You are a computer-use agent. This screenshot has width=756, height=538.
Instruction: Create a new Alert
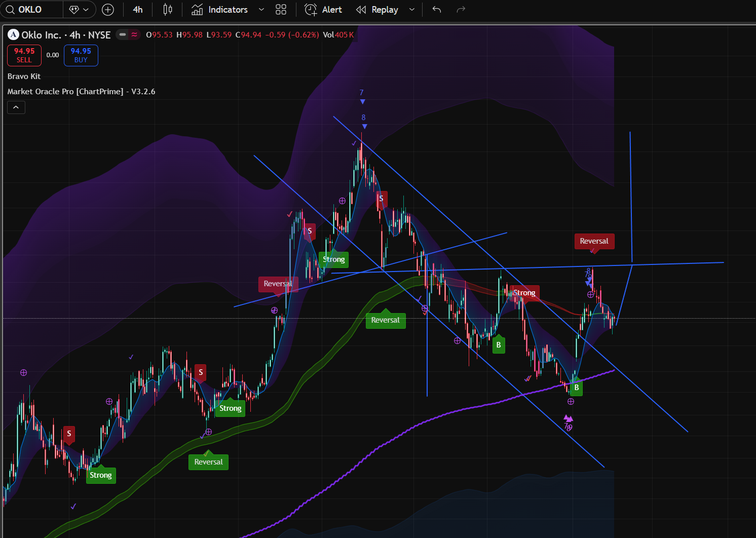tap(323, 10)
